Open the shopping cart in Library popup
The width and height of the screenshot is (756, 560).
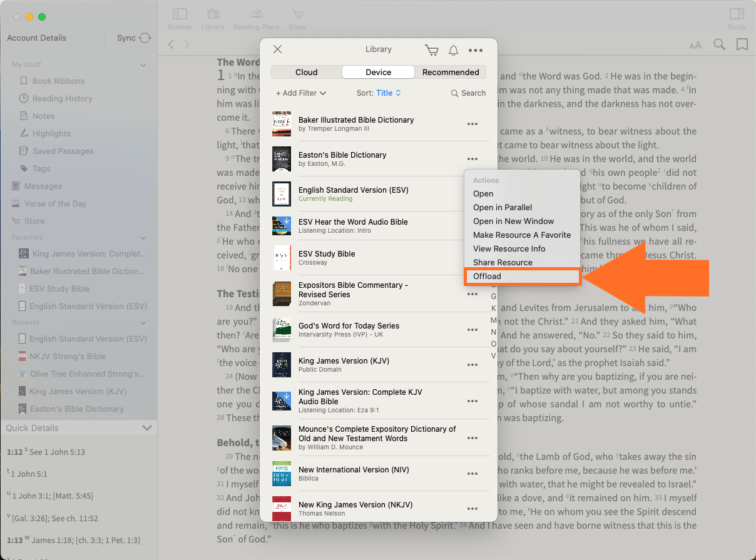431,50
